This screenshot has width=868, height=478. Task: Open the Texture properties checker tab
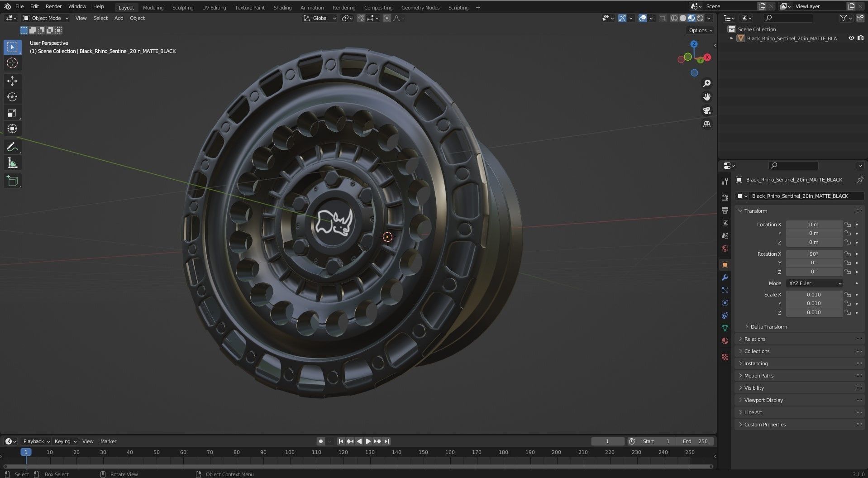tap(725, 357)
